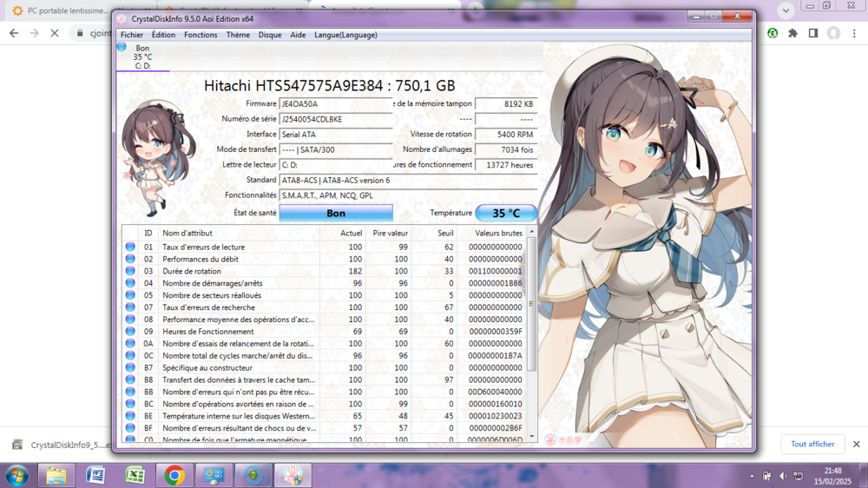This screenshot has width=868, height=488.
Task: Click the attribute list scrollbar down arrow
Action: (x=532, y=437)
